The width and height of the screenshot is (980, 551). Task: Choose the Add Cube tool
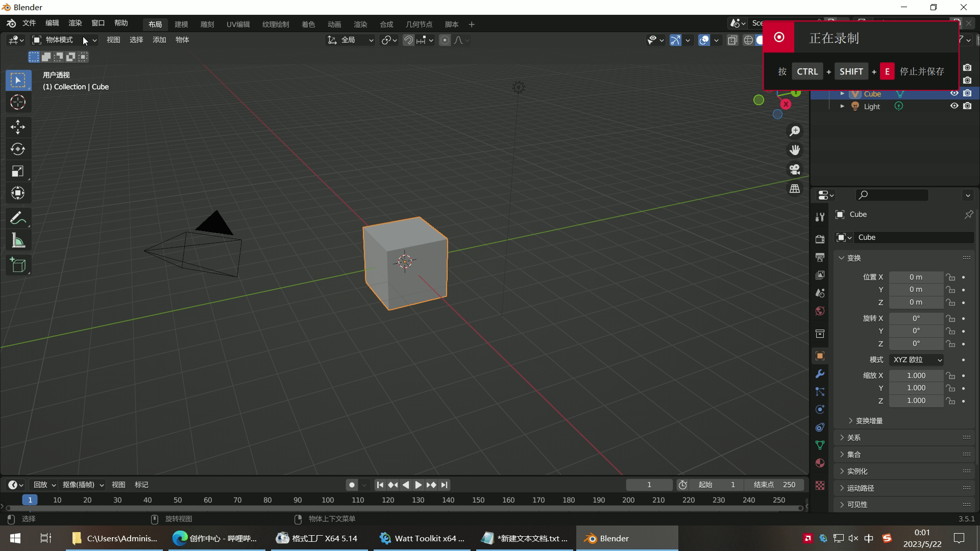click(18, 265)
